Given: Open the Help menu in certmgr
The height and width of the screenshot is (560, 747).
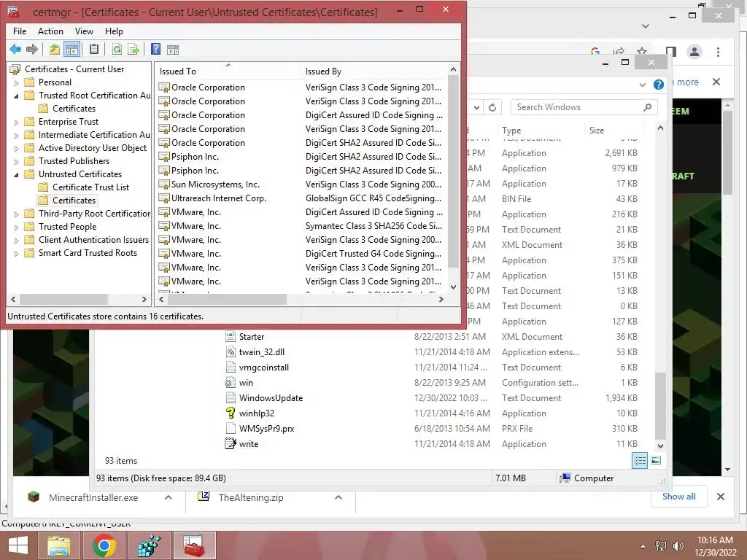Looking at the screenshot, I should click(x=114, y=31).
